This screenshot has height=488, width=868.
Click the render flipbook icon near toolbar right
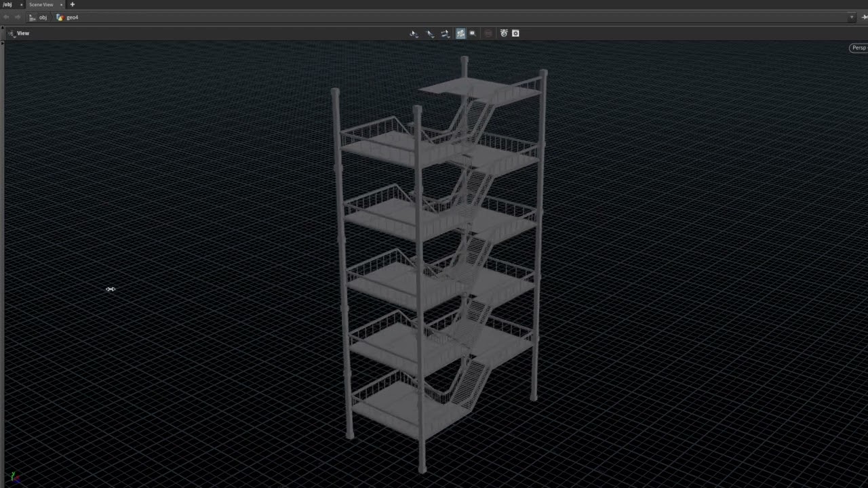(x=504, y=33)
